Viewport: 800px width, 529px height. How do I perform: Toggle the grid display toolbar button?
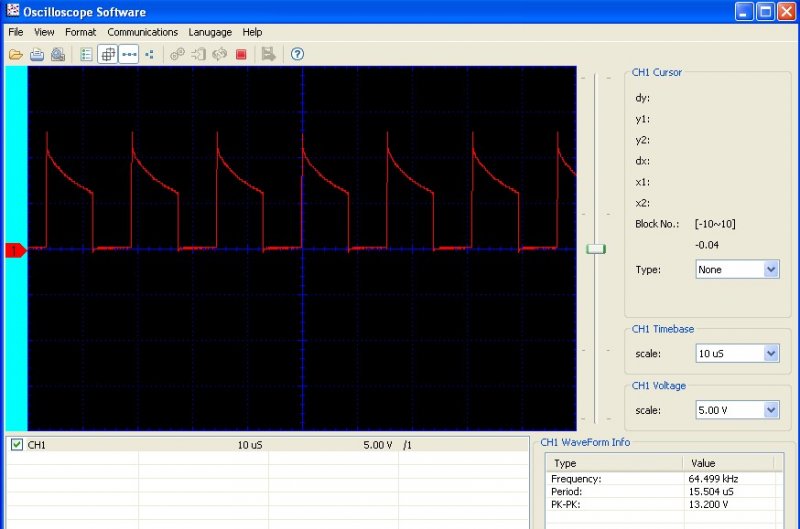click(x=108, y=54)
